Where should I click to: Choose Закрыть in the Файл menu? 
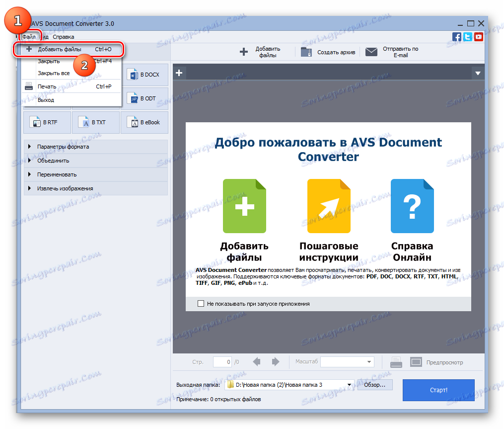coord(72,61)
